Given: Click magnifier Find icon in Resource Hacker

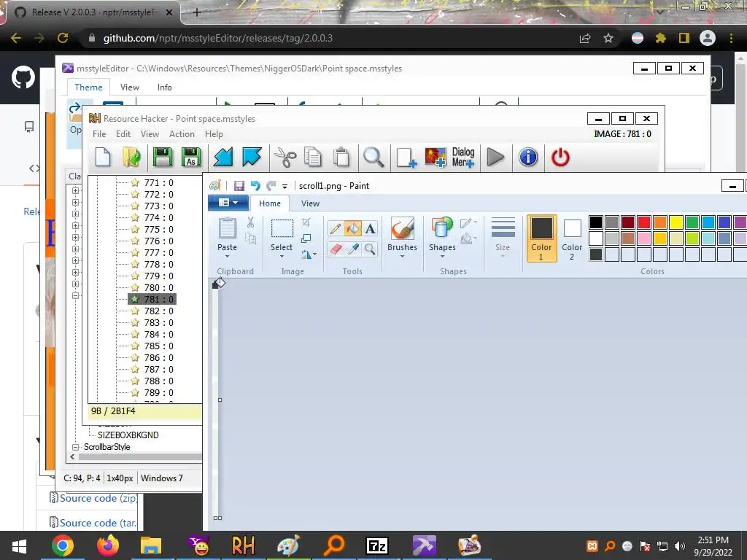Looking at the screenshot, I should [373, 157].
